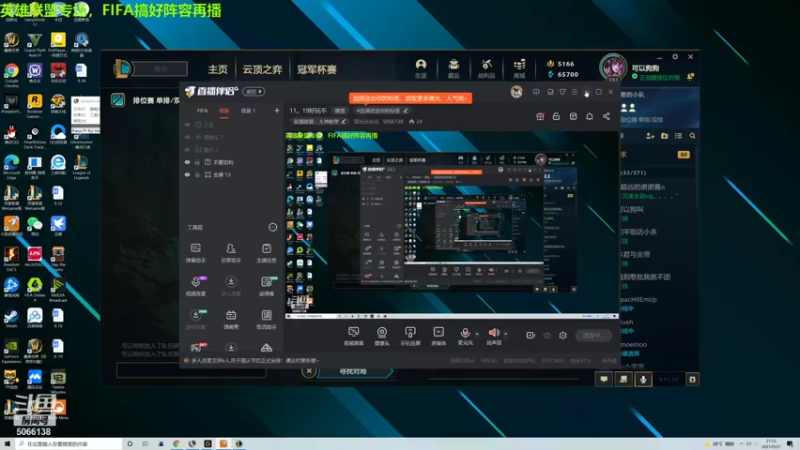800x450 pixels.
Task: Add a new scene with plus button
Action: point(277,110)
